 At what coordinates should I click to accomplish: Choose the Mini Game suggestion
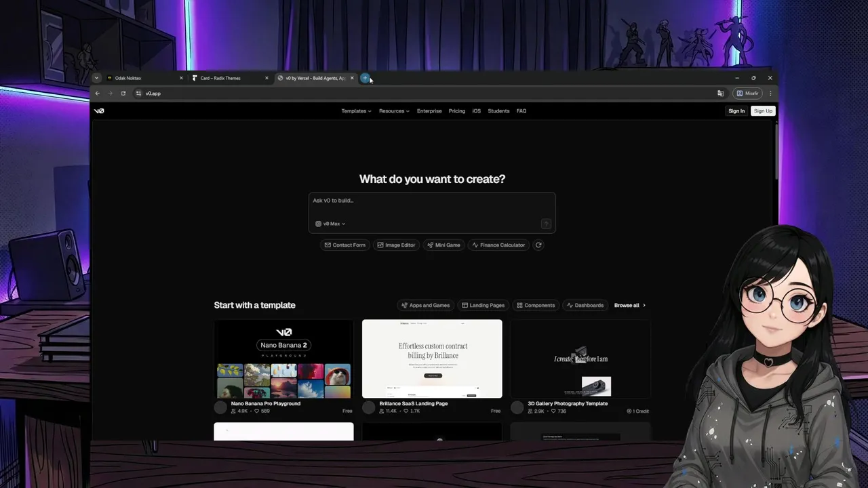click(443, 245)
